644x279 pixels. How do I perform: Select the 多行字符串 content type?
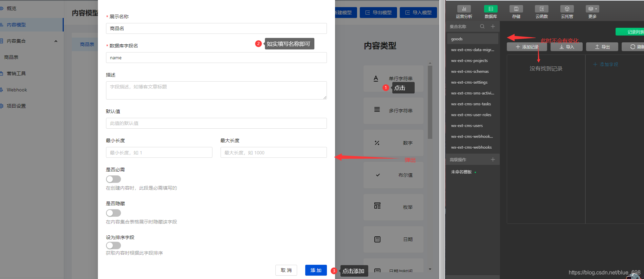click(x=393, y=111)
